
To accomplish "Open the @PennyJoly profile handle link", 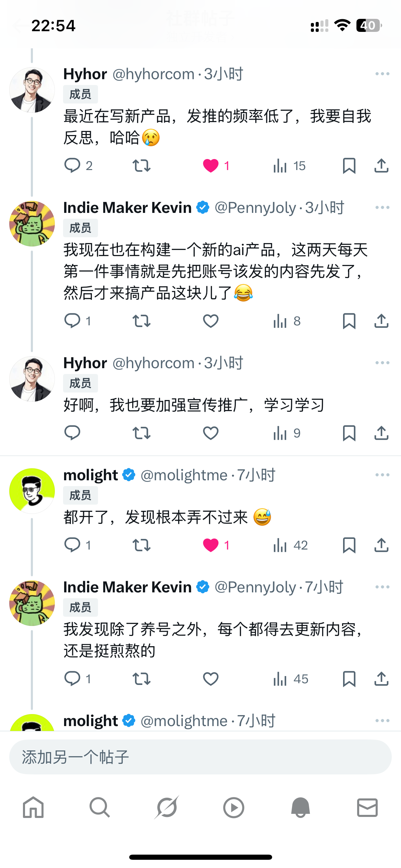I will click(x=255, y=208).
